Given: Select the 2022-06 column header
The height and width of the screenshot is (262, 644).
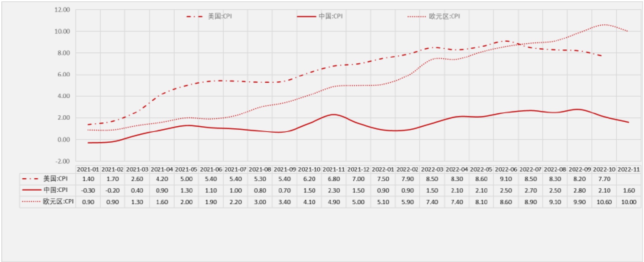Looking at the screenshot, I should pyautogui.click(x=506, y=169).
